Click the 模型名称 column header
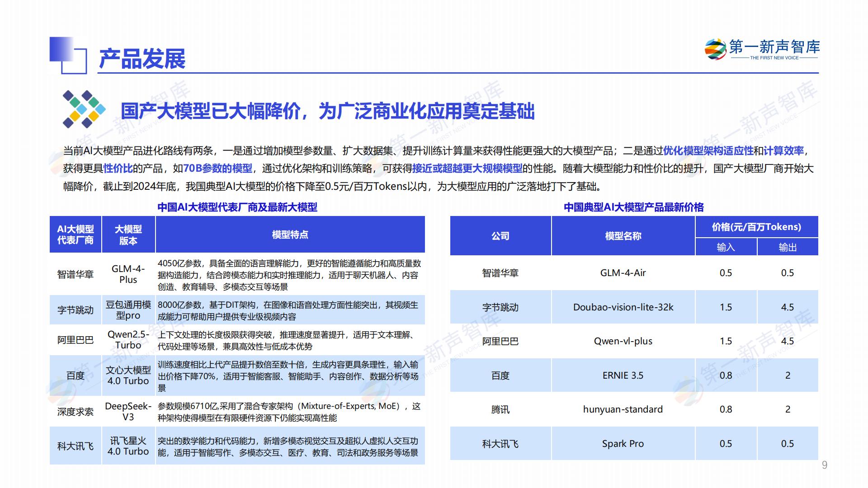The height and width of the screenshot is (488, 868). pyautogui.click(x=623, y=236)
